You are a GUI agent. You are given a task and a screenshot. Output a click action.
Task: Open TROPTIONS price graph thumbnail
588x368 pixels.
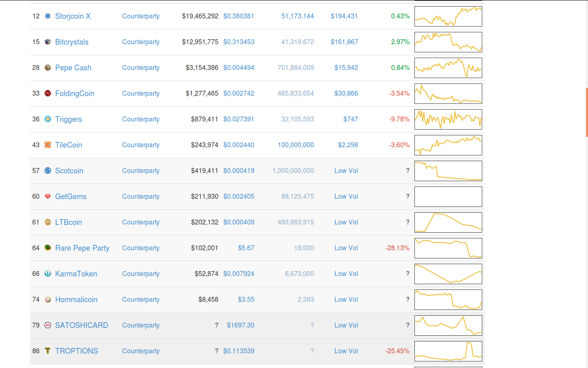click(448, 351)
